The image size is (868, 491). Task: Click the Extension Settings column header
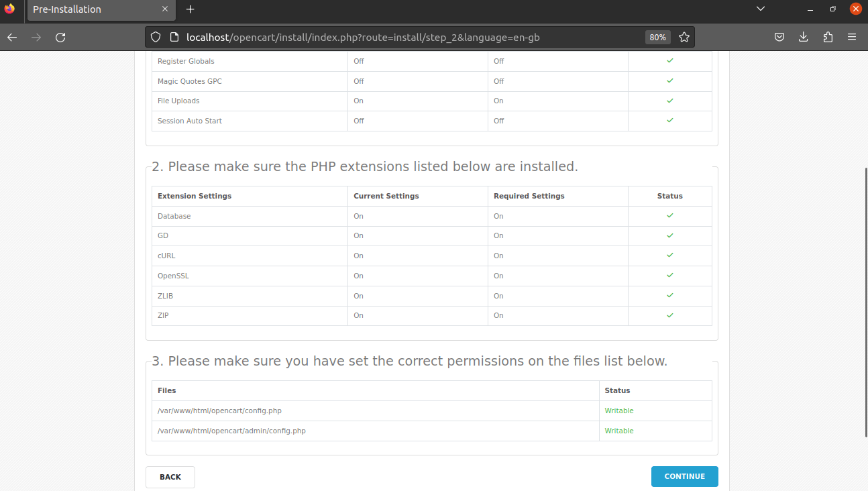click(x=195, y=196)
